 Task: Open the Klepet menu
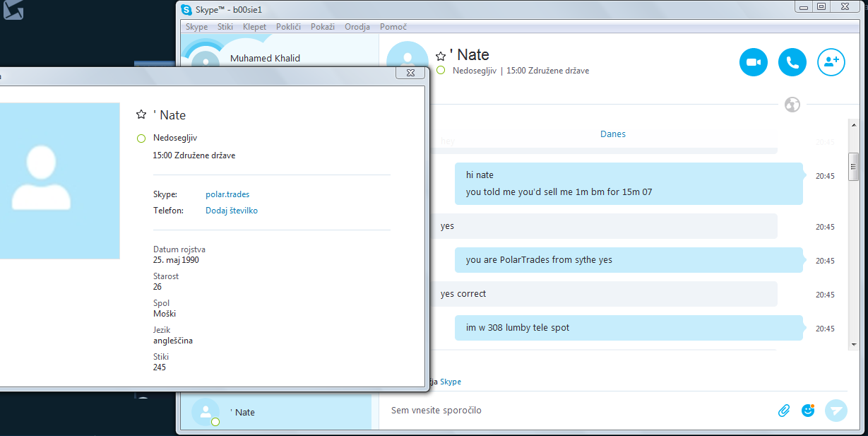[254, 27]
